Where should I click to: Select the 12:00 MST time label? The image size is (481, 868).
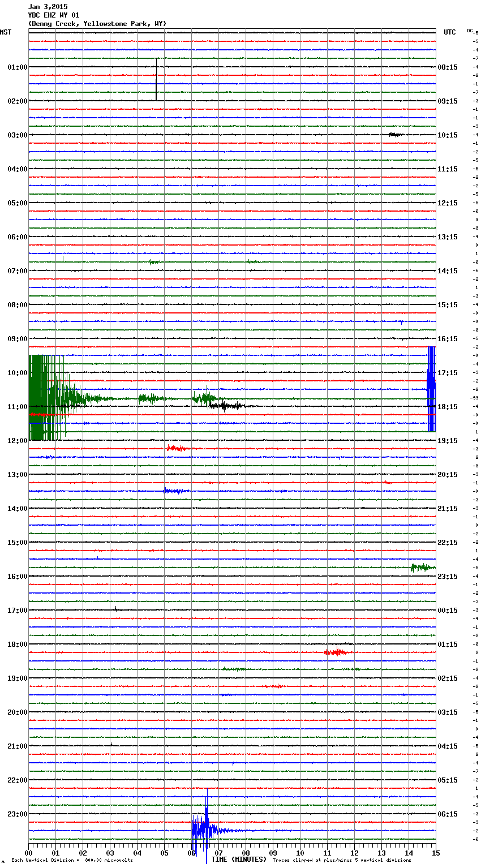click(17, 441)
